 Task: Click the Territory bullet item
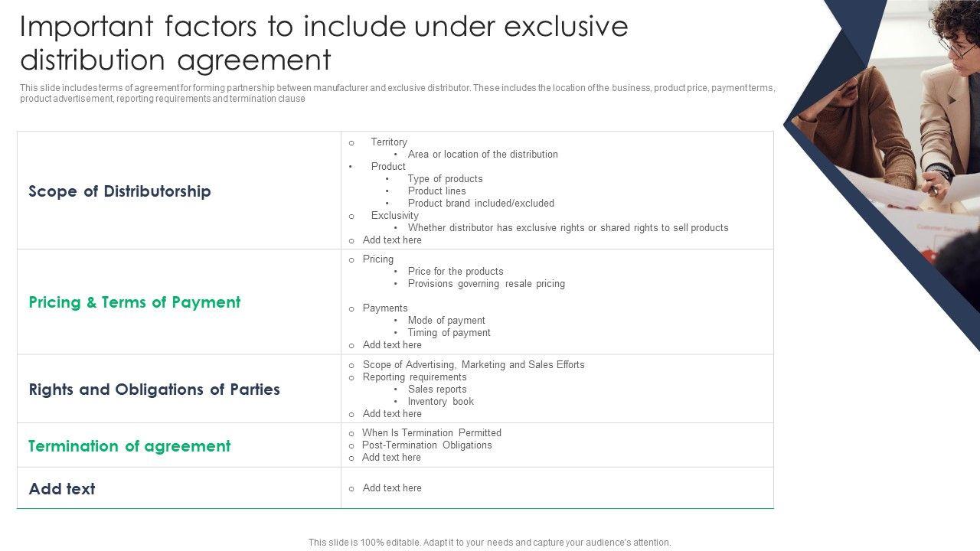389,142
